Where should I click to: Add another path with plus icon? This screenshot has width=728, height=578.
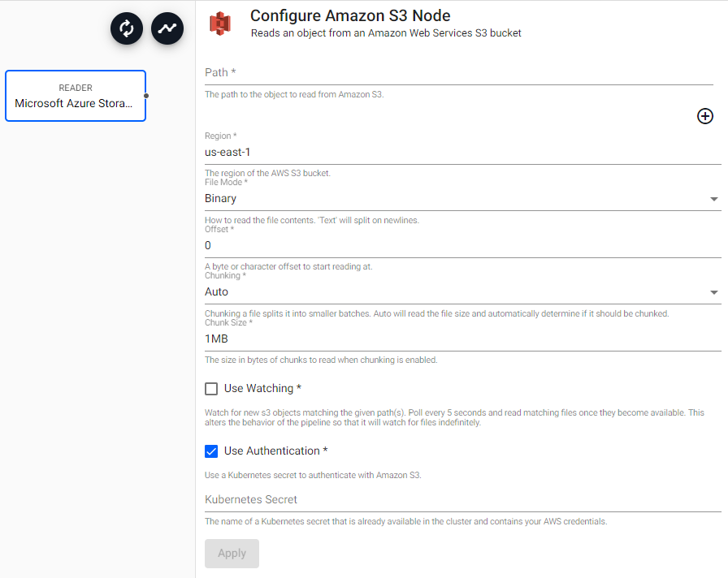[704, 116]
